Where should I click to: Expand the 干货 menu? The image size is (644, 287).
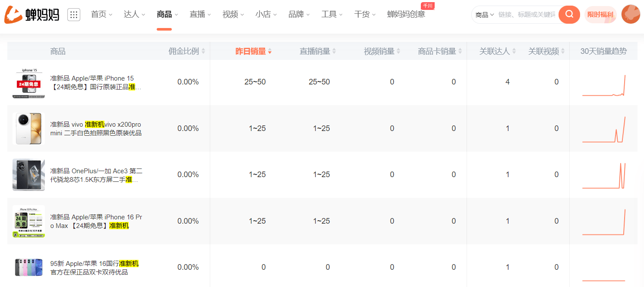pos(365,14)
